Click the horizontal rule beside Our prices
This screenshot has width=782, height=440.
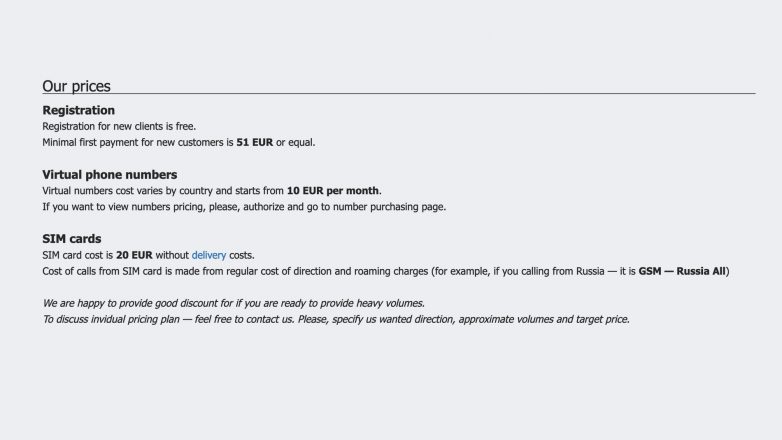[x=430, y=93]
